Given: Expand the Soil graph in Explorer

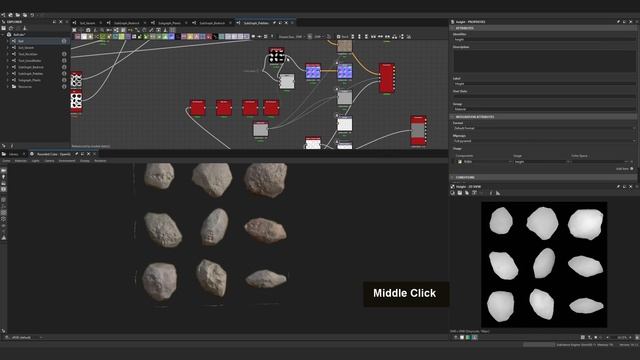Looking at the screenshot, I should pos(8,41).
